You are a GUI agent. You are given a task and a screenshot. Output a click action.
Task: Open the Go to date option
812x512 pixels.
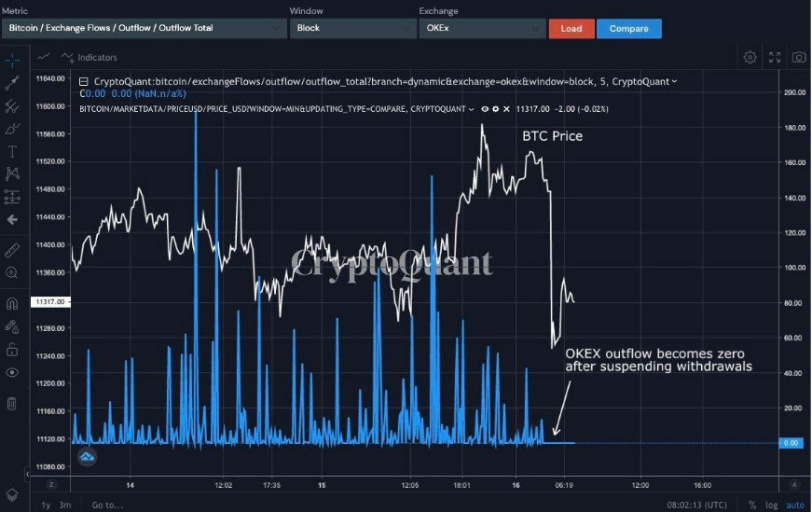pos(107,505)
